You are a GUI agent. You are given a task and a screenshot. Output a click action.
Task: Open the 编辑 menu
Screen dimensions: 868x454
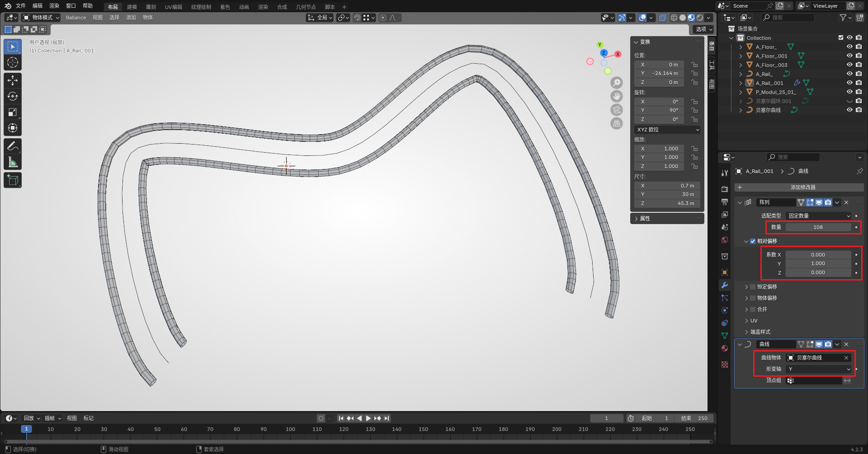[x=38, y=6]
